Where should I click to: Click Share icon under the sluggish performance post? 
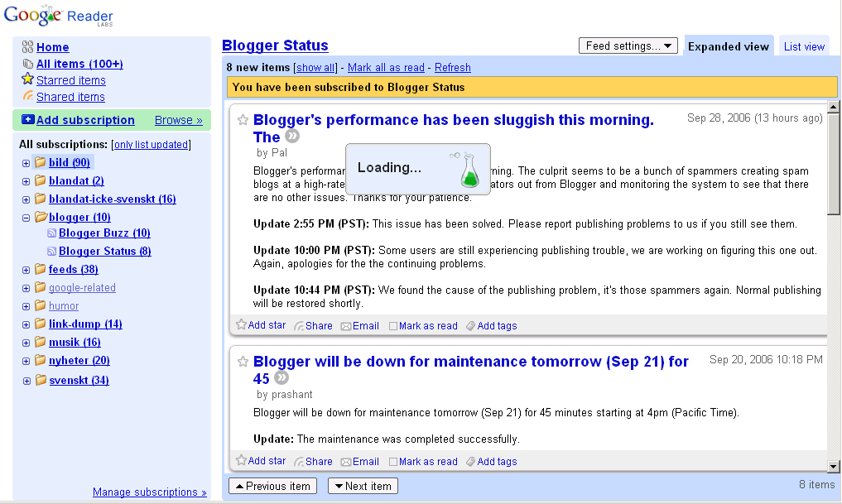click(x=299, y=326)
